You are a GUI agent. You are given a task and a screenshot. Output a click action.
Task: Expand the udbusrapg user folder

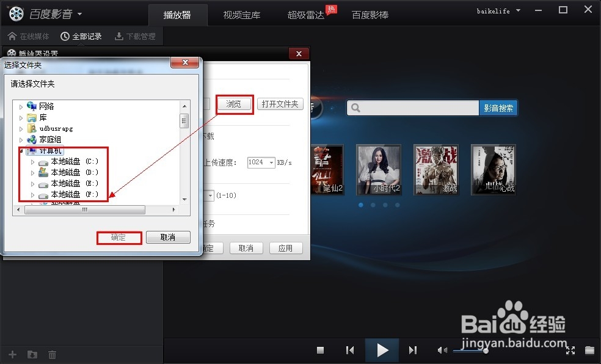click(x=21, y=129)
